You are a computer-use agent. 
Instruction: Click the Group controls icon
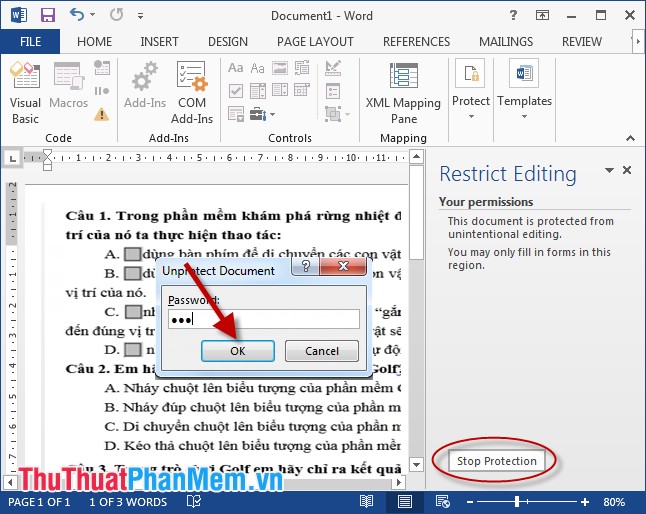[333, 114]
